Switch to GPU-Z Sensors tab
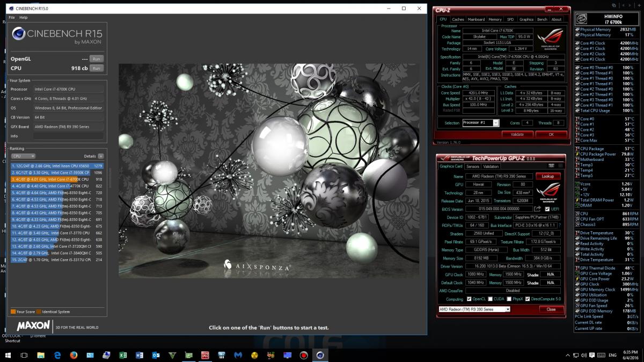The height and width of the screenshot is (362, 644). pos(473,166)
